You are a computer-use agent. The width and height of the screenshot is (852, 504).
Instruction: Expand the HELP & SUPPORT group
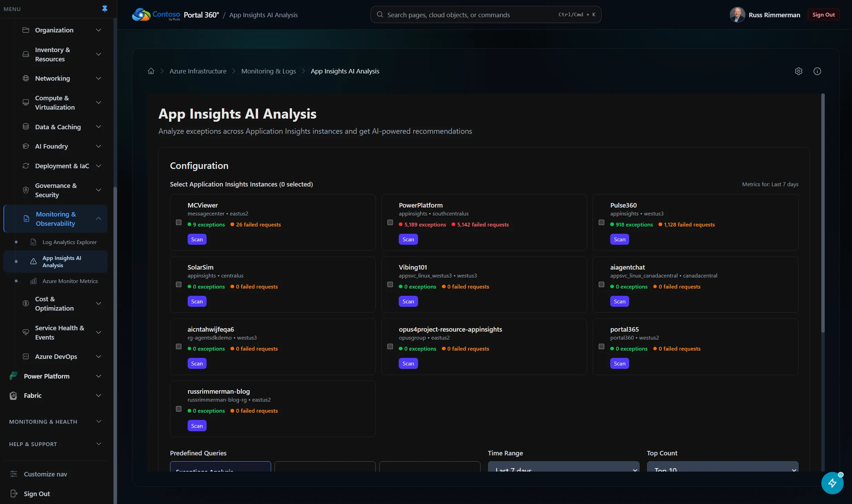[55, 444]
